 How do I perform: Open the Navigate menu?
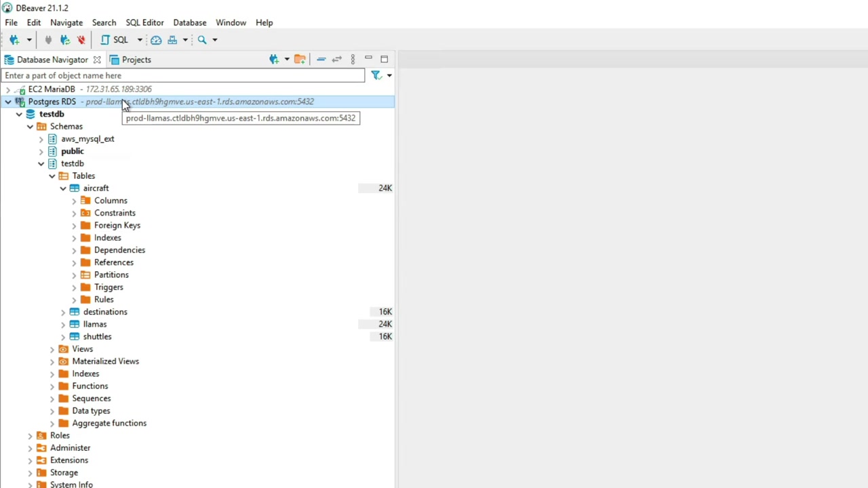pos(66,22)
